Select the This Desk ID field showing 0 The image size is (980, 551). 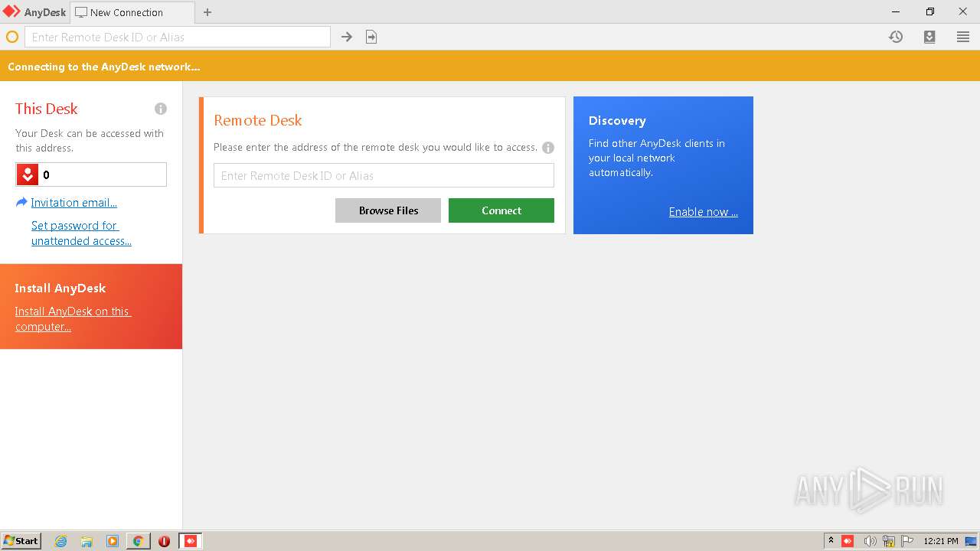click(91, 174)
